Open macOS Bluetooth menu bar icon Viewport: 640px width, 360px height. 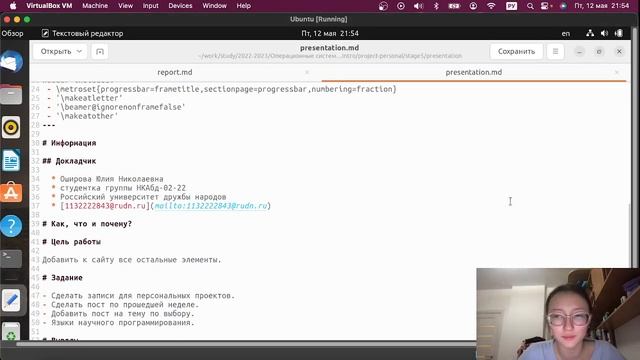(x=436, y=6)
